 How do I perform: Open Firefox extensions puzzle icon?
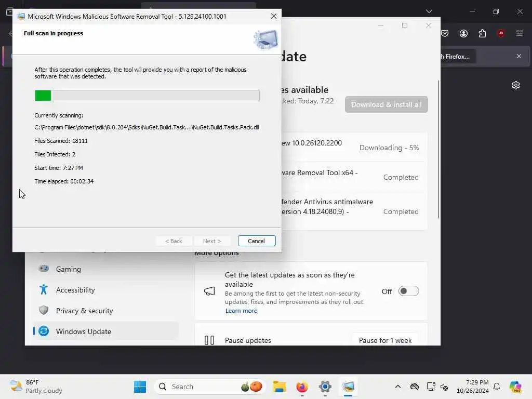click(x=482, y=33)
